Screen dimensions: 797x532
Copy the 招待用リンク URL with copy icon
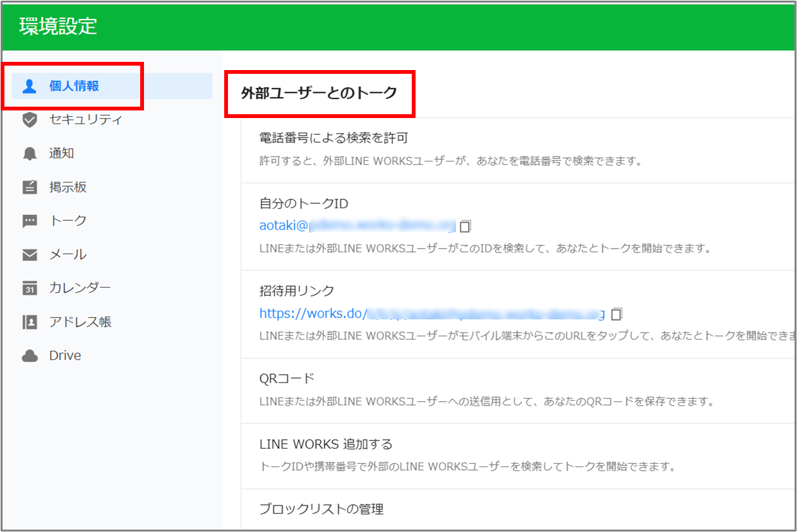pos(617,314)
